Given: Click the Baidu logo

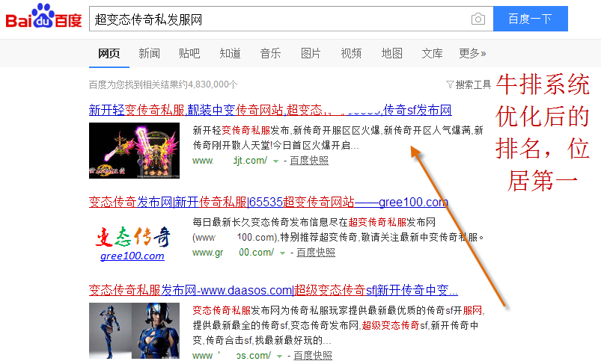Looking at the screenshot, I should tap(43, 16).
